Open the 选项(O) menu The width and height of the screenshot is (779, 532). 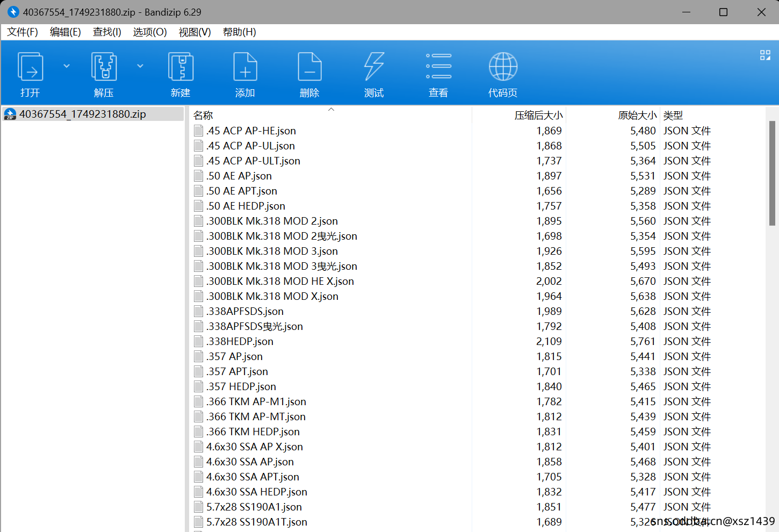[x=150, y=32]
